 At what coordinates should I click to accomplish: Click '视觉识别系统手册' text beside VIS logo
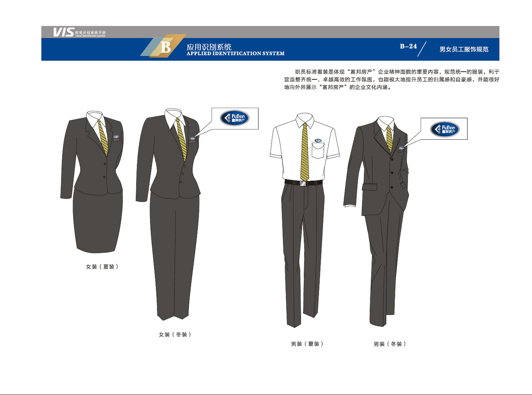coord(90,33)
